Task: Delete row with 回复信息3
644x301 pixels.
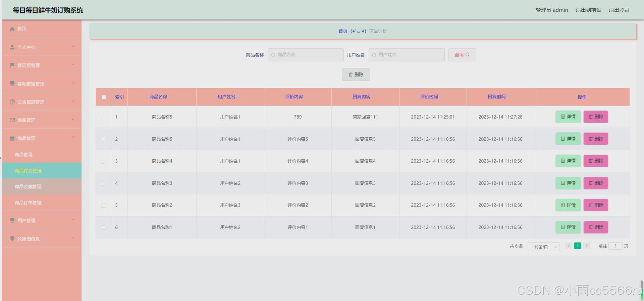Action: pyautogui.click(x=596, y=183)
